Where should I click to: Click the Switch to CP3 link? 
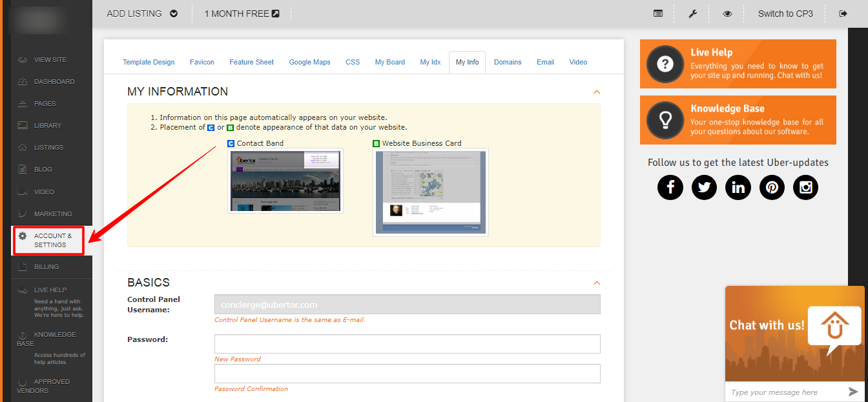[x=785, y=14]
